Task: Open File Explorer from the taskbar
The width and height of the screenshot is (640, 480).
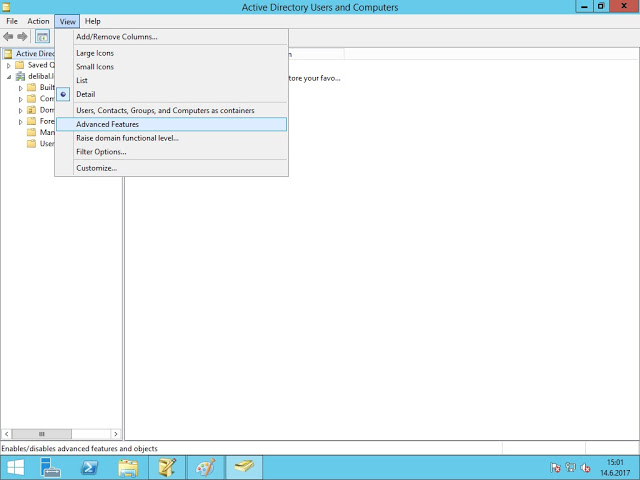Action: point(128,467)
